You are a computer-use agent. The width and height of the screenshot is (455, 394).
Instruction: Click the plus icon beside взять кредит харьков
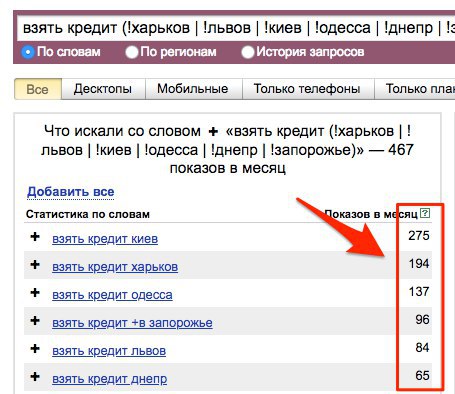(35, 265)
